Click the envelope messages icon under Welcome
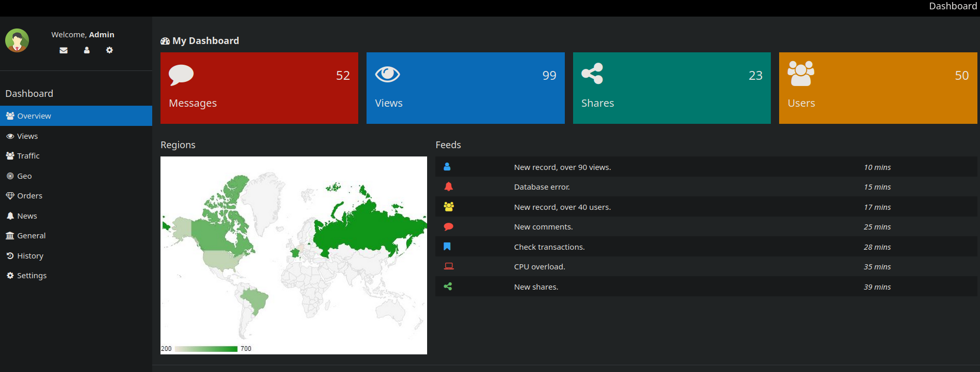This screenshot has width=980, height=372. (x=64, y=50)
